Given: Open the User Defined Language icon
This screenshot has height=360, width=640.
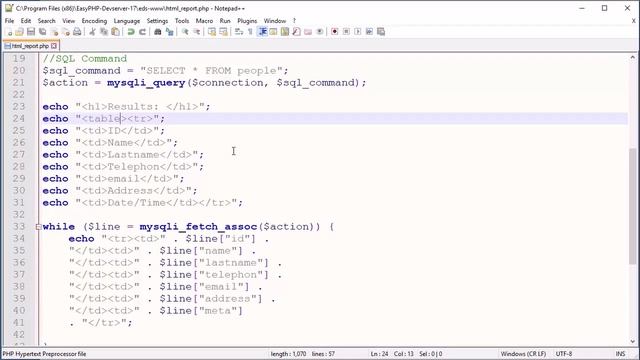Looking at the screenshot, I should [x=273, y=32].
